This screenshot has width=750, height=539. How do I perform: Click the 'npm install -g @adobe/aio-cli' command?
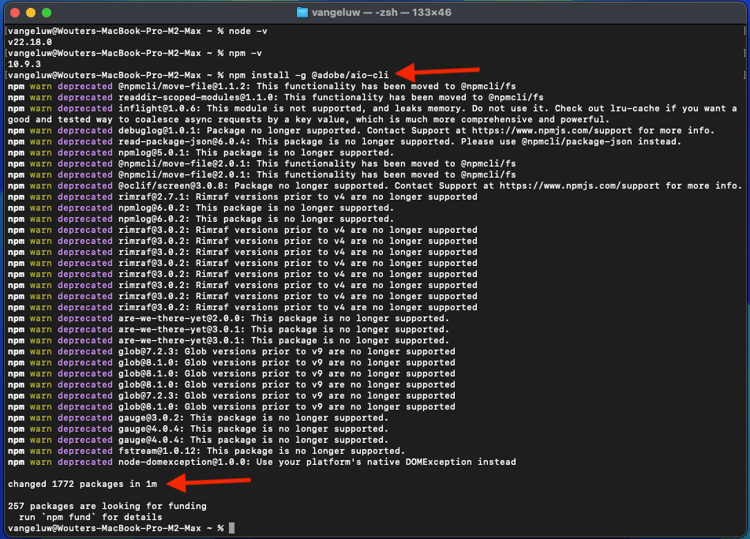click(309, 75)
